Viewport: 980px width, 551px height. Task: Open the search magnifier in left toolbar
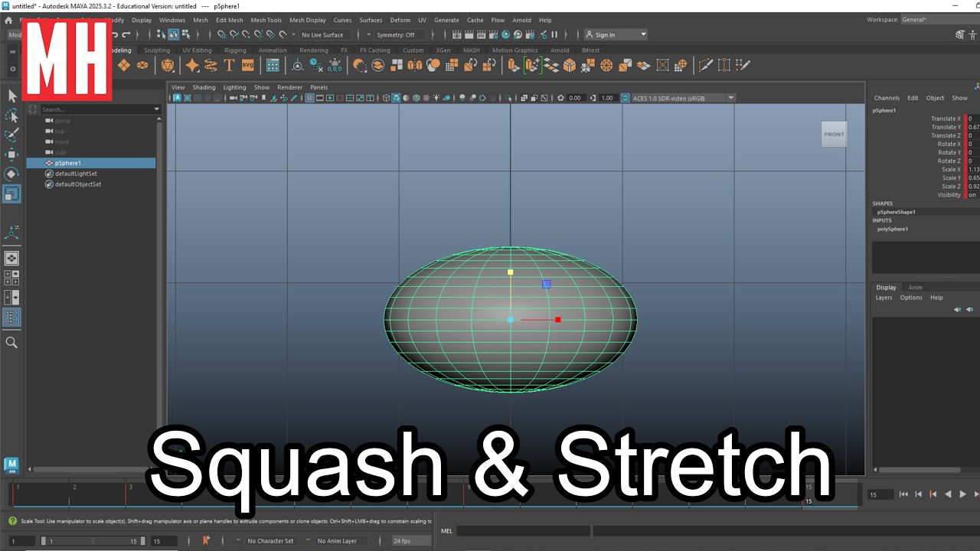11,342
